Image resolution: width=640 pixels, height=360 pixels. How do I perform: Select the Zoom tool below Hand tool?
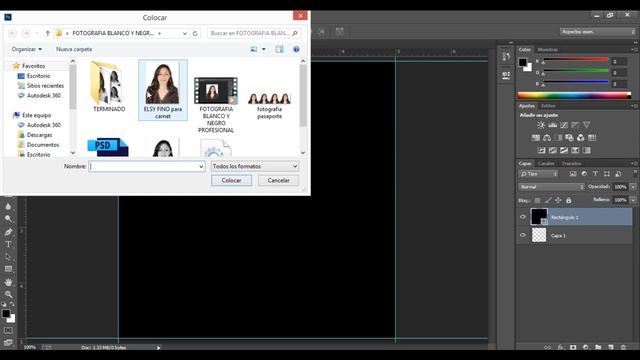[8, 294]
